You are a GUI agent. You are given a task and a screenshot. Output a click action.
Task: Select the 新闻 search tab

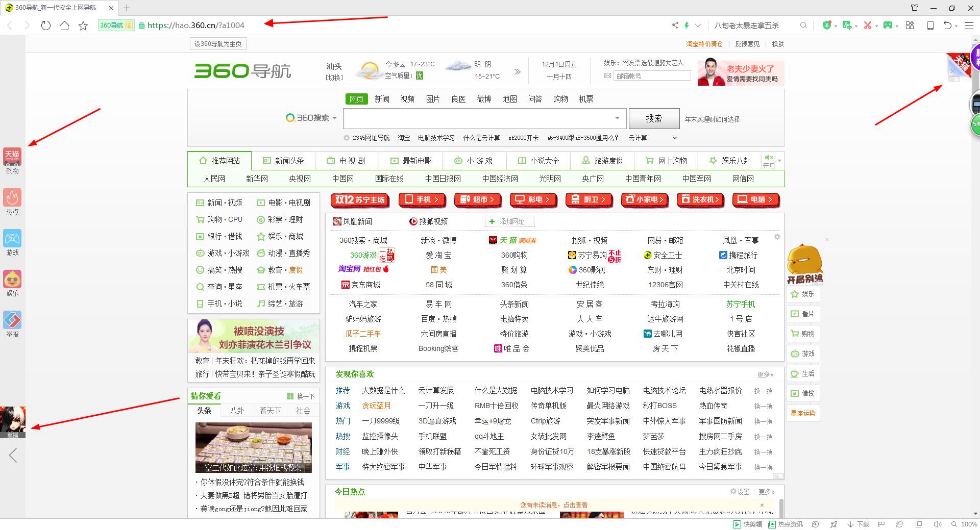pos(382,99)
